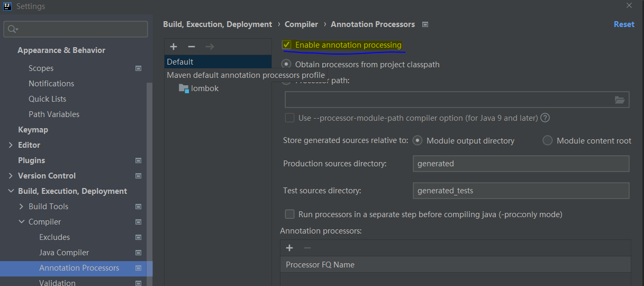Click Compiler in the breadcrumb path
The width and height of the screenshot is (644, 286).
click(x=301, y=24)
